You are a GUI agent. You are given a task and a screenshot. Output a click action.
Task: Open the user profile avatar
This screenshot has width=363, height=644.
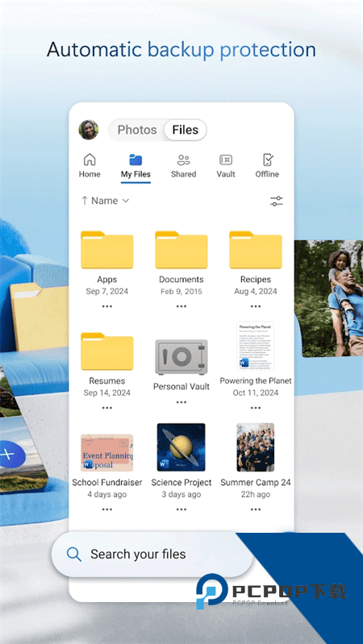89,130
